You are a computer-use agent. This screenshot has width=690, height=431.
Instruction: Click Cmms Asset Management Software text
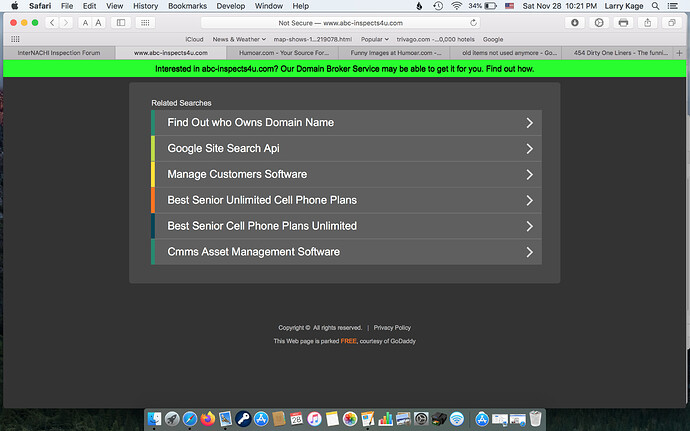(253, 252)
